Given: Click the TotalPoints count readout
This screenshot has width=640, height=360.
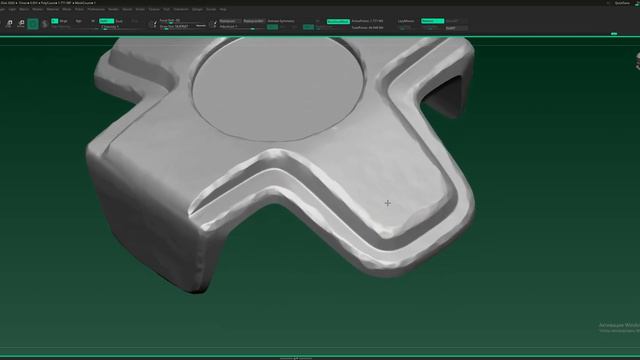Looking at the screenshot, I should (367, 28).
